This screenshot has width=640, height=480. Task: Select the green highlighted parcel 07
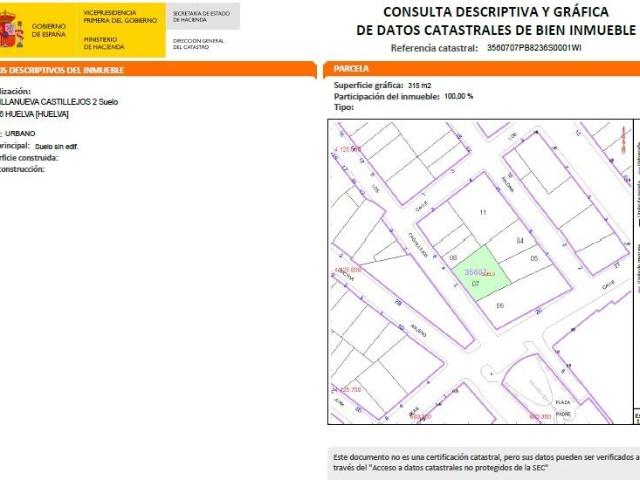[x=481, y=273]
